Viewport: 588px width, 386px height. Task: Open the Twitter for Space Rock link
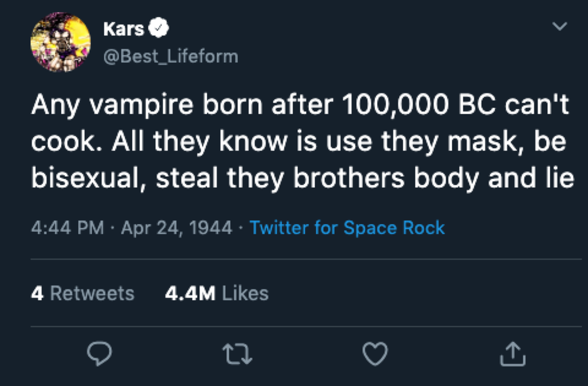(x=347, y=228)
